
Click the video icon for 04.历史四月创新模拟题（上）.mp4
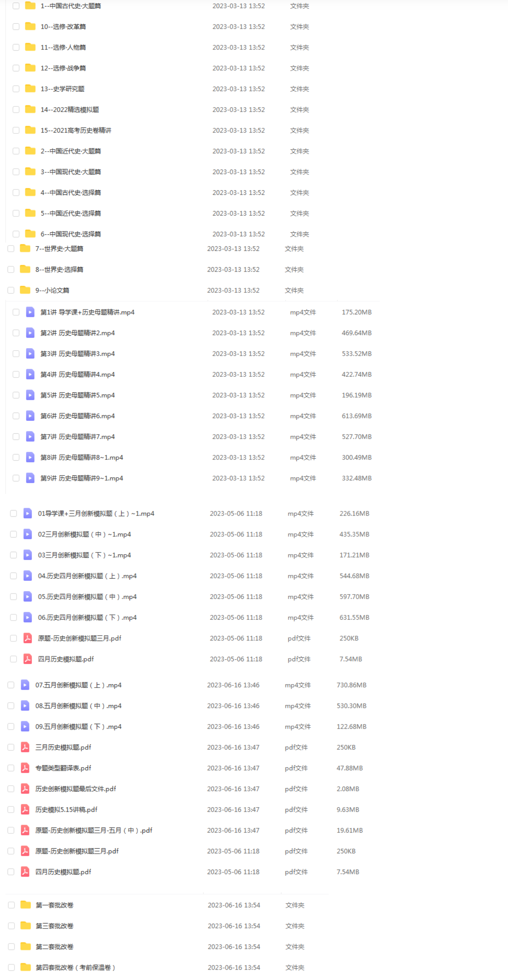[x=28, y=576]
